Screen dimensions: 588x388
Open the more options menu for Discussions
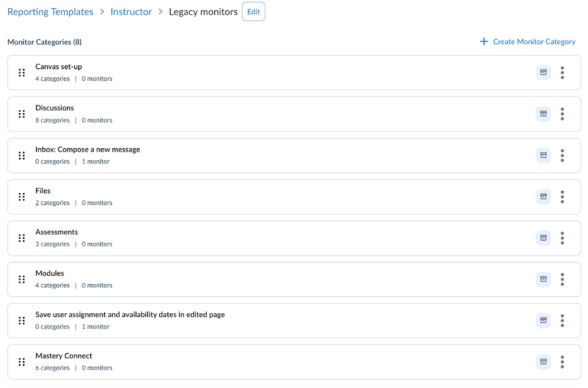pos(562,114)
